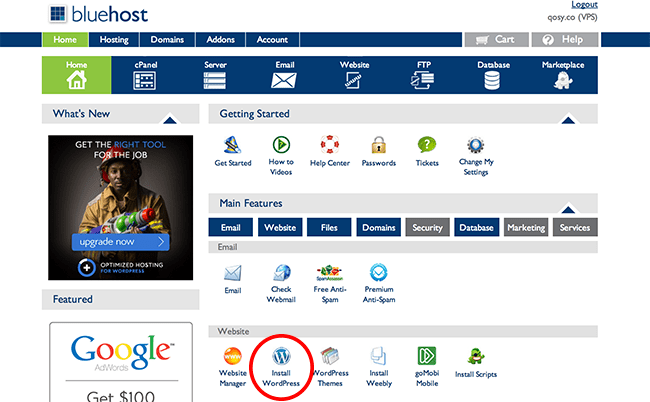Click the Cart button
650x402 pixels.
(497, 40)
